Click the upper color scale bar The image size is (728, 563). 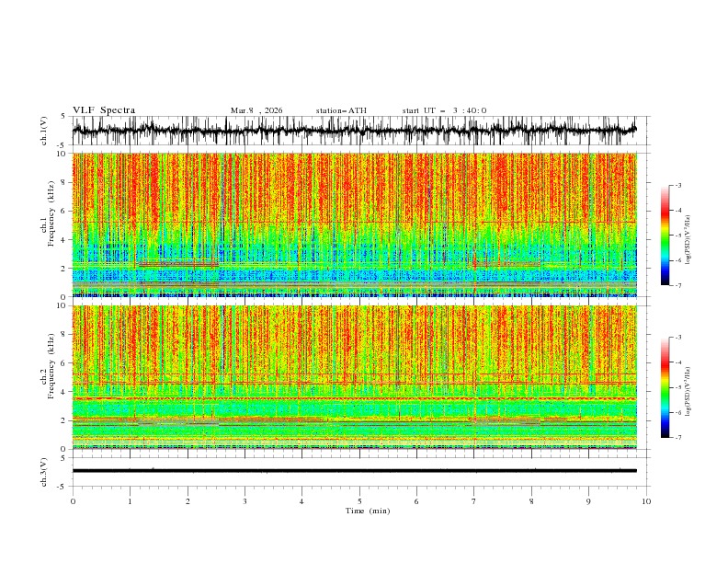(x=665, y=236)
